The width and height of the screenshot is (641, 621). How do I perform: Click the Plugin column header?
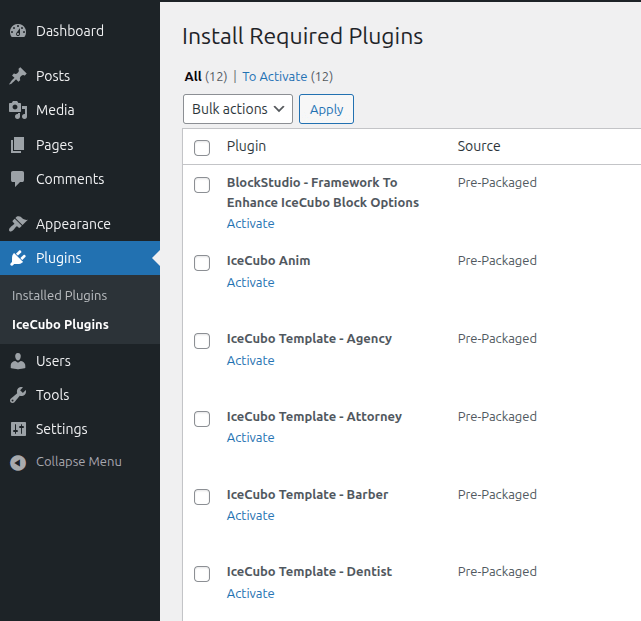(x=247, y=146)
